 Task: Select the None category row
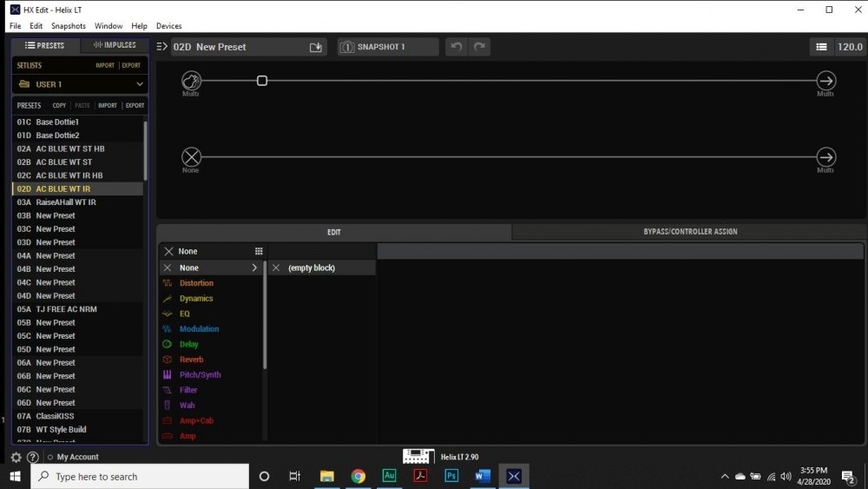212,268
